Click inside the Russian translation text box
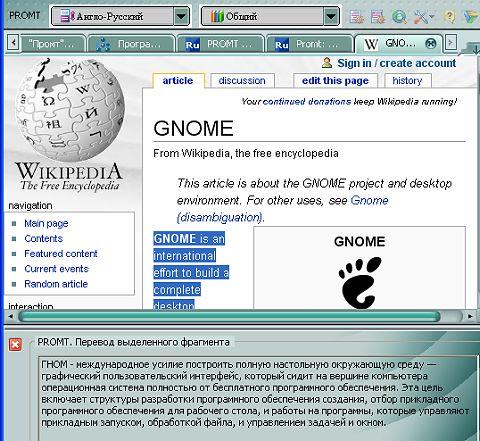The width and height of the screenshot is (480, 441). tap(257, 398)
